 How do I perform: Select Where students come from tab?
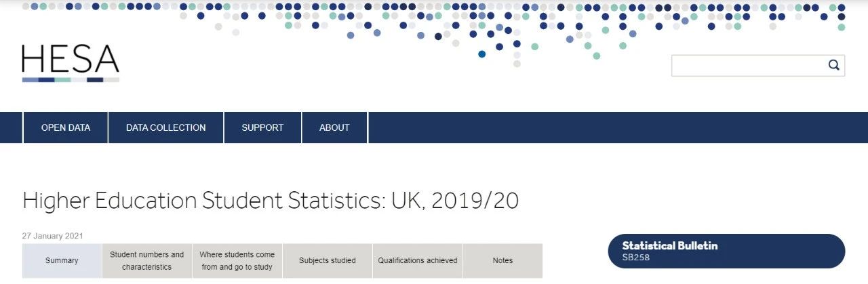point(237,260)
